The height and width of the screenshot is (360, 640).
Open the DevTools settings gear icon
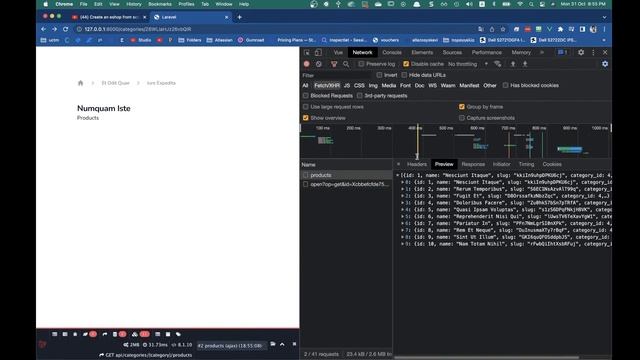coord(581,52)
